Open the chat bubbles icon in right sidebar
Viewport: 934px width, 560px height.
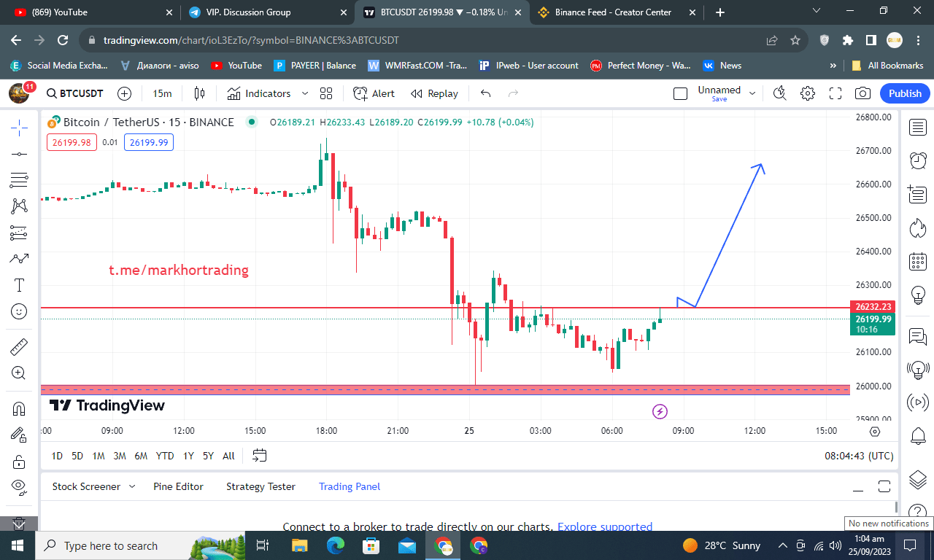point(917,336)
